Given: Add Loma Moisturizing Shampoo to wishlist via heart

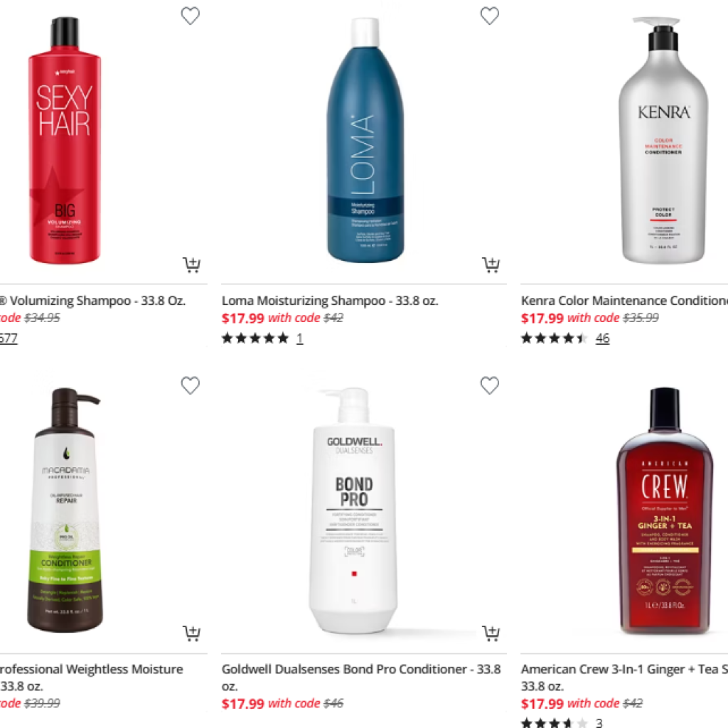Looking at the screenshot, I should click(x=489, y=16).
